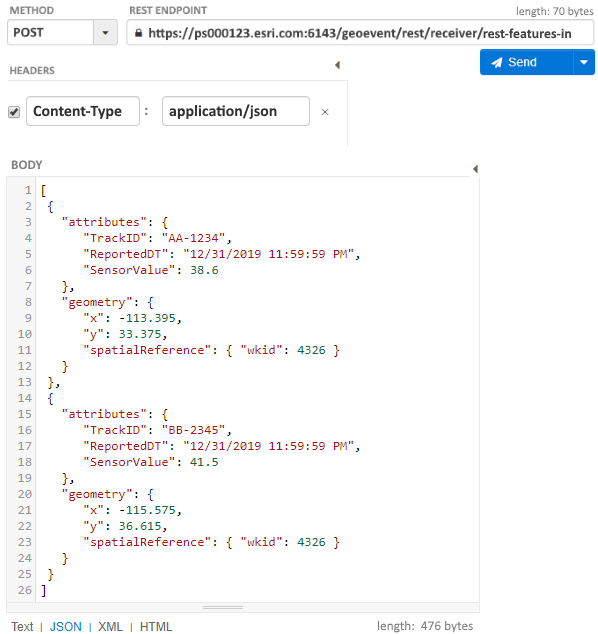Image resolution: width=598 pixels, height=634 pixels.
Task: Click the application/json header value field
Action: (x=236, y=111)
